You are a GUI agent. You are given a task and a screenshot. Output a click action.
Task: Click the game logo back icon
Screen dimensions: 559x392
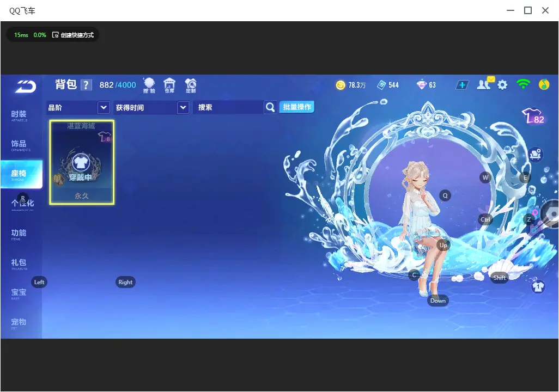pos(25,86)
